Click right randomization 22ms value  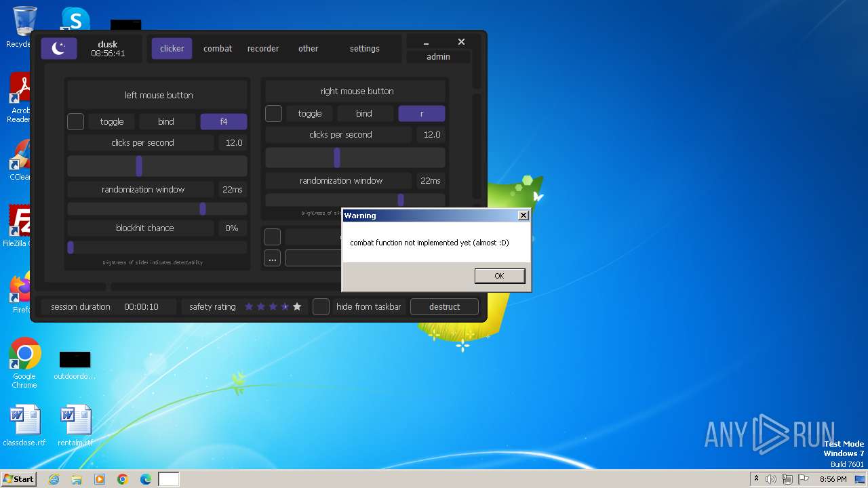click(431, 180)
